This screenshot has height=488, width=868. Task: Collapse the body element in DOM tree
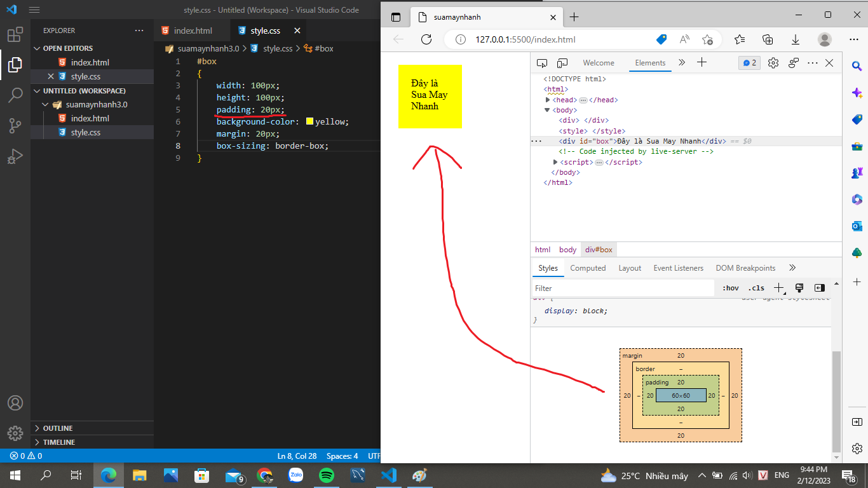point(548,110)
